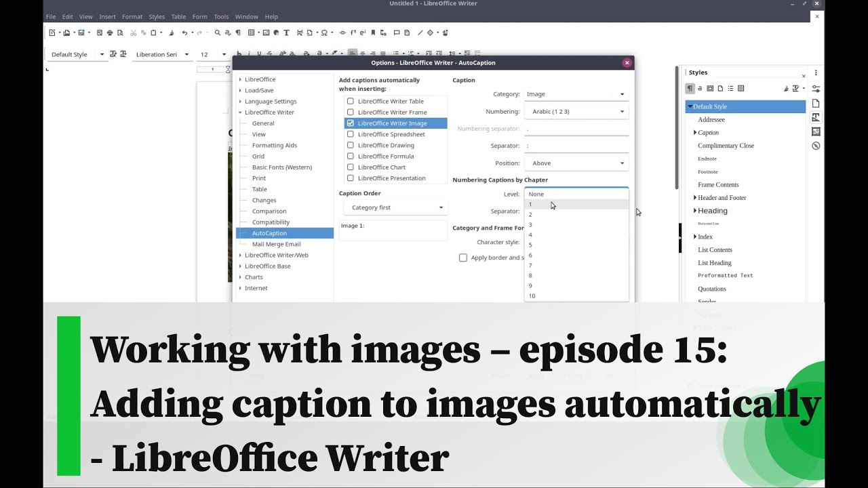Select Complimentary Close paragraph style
Image resolution: width=868 pixels, height=488 pixels.
(726, 146)
